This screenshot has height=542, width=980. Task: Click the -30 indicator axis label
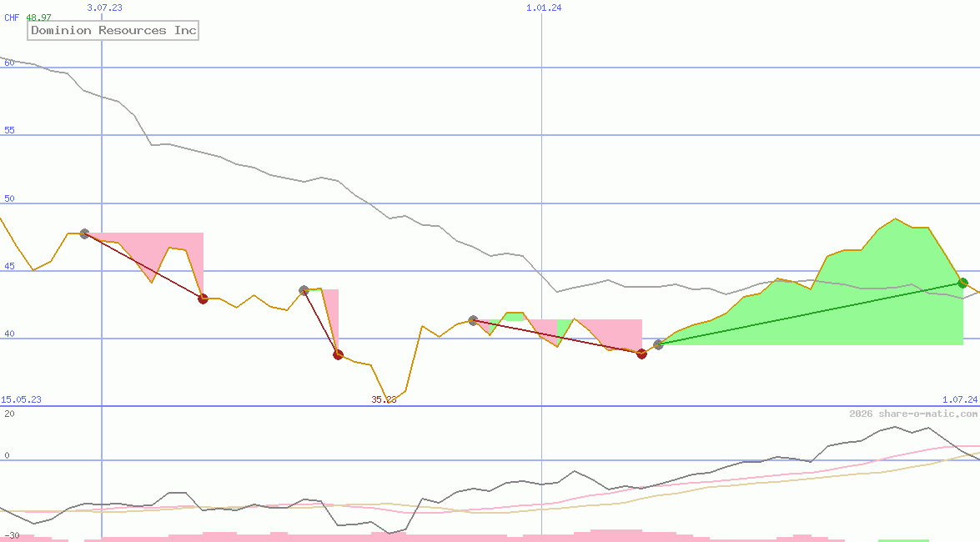pos(12,536)
